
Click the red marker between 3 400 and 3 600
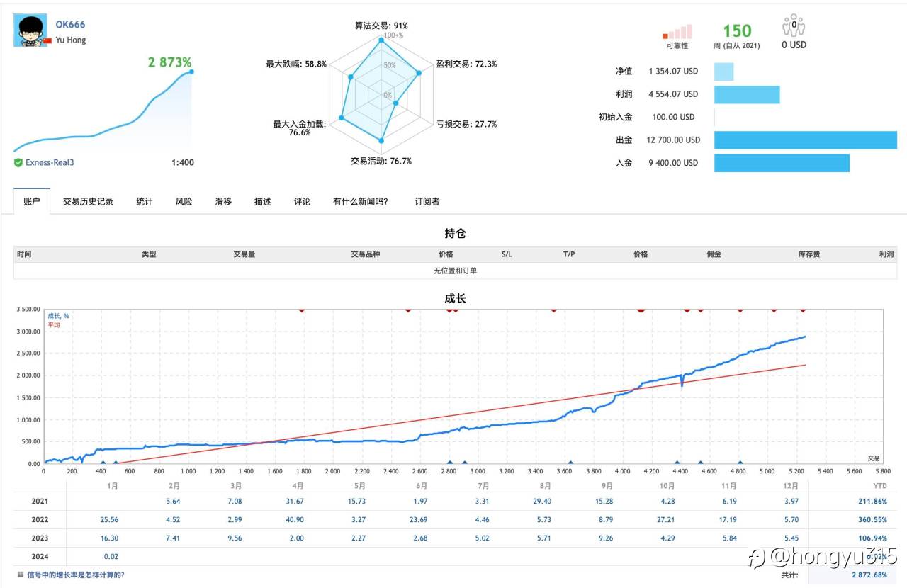pyautogui.click(x=553, y=310)
